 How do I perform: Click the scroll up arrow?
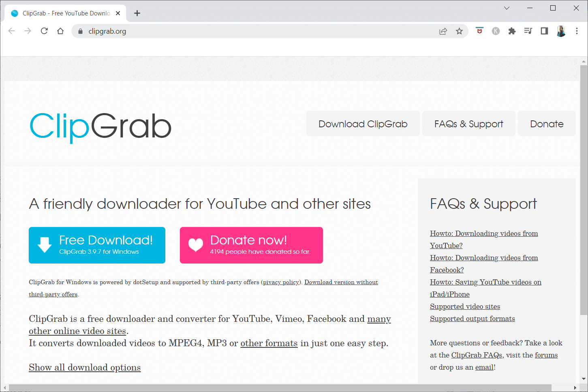(584, 62)
